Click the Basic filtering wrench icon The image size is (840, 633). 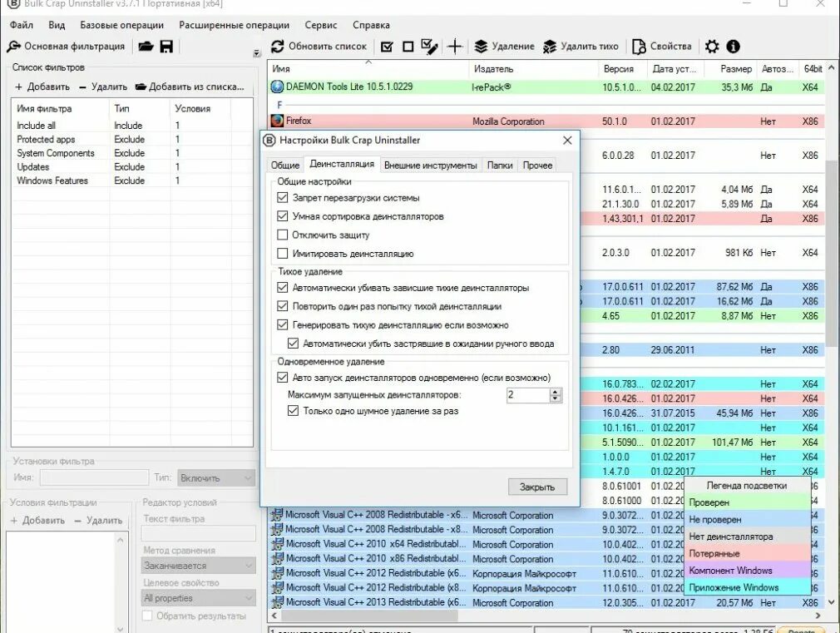pos(14,47)
